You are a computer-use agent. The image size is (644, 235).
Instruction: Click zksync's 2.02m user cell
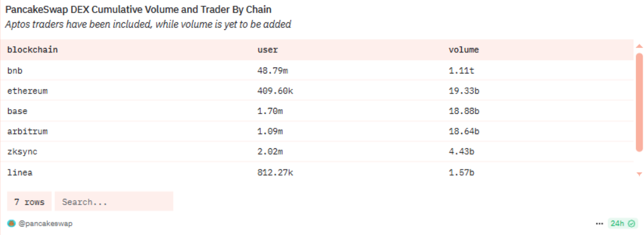[x=270, y=151]
